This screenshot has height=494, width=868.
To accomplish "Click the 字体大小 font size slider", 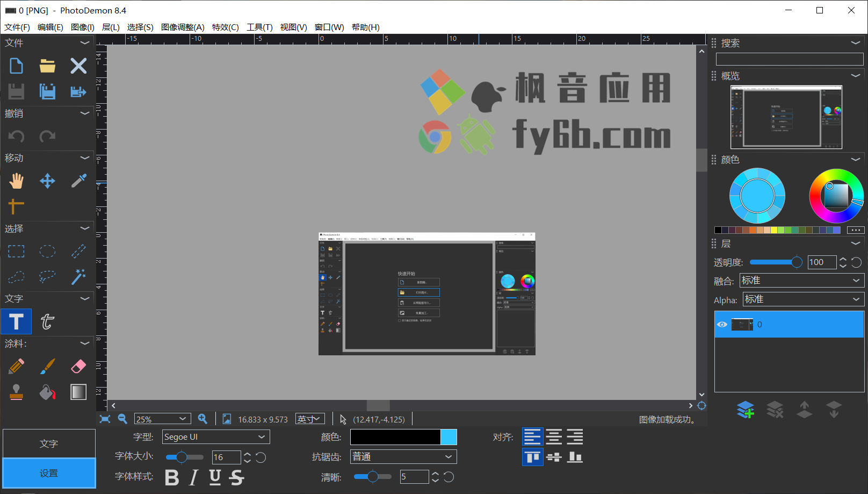I will (185, 457).
